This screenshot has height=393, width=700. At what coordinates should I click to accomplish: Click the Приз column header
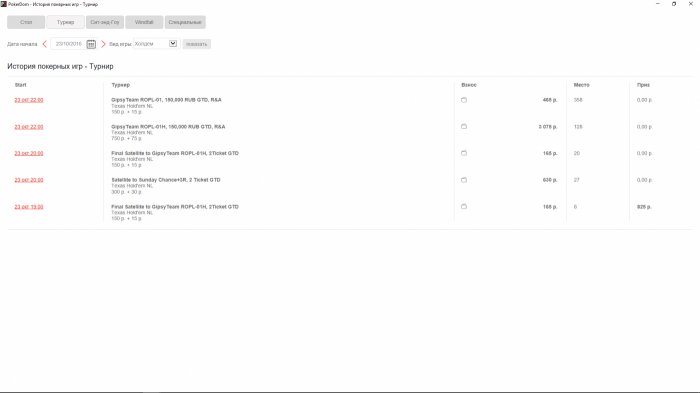click(x=643, y=85)
